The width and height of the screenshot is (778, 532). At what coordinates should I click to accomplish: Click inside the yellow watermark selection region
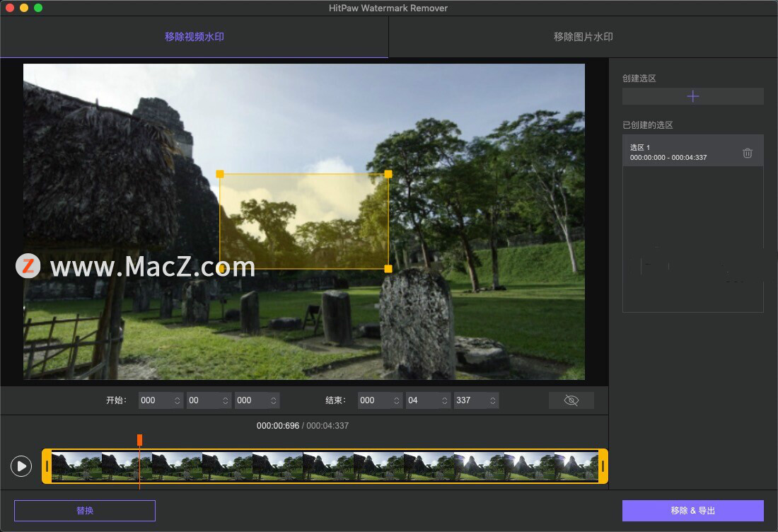[303, 221]
